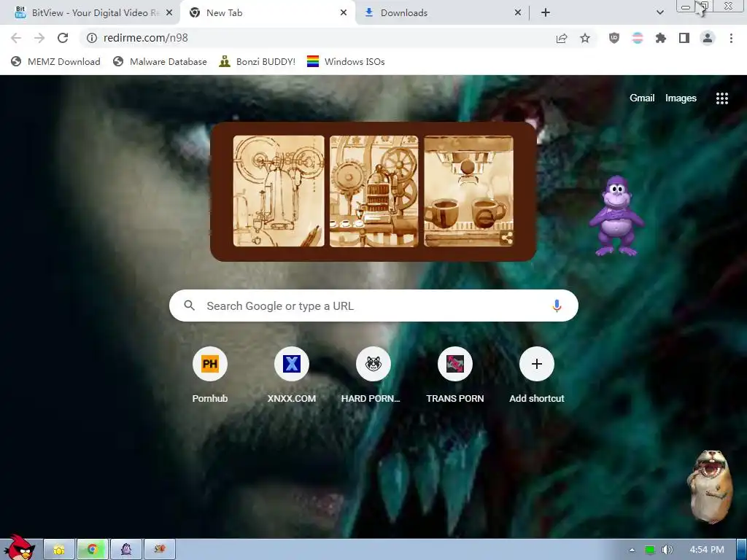Viewport: 747px width, 560px height.
Task: Expand the tab search chevron
Action: coord(659,13)
